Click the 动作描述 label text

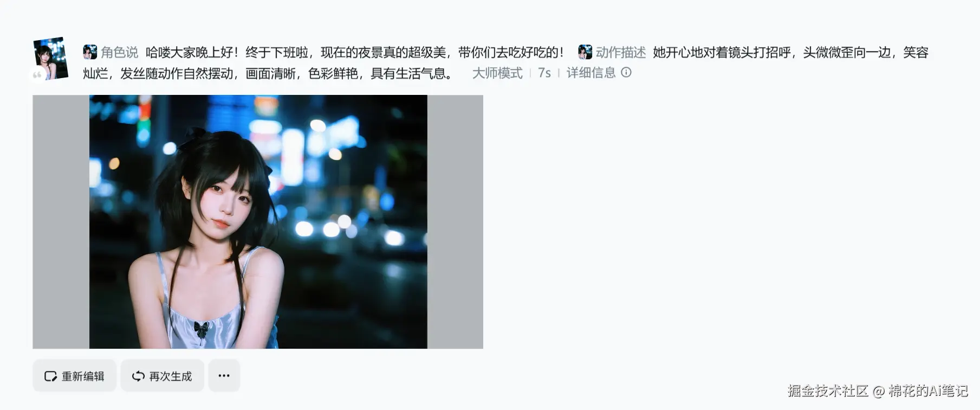[621, 52]
